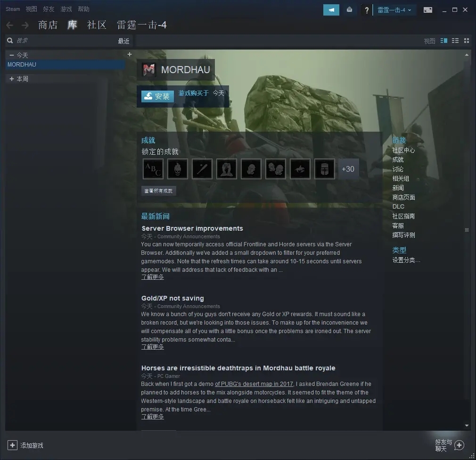Open 好友与聊天 chat icon
This screenshot has height=460, width=476.
point(460,445)
